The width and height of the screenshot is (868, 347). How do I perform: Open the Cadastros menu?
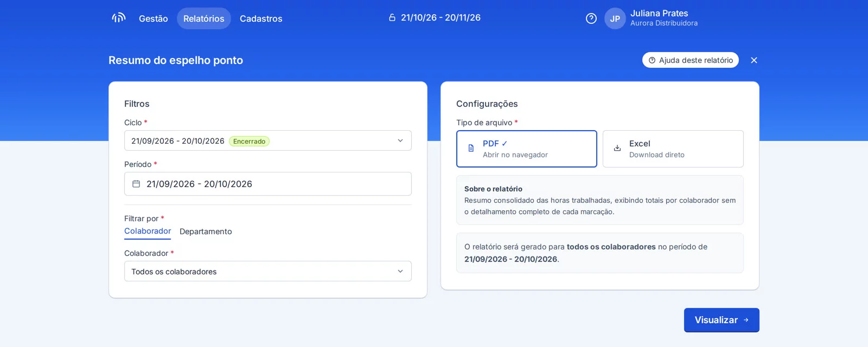point(261,18)
